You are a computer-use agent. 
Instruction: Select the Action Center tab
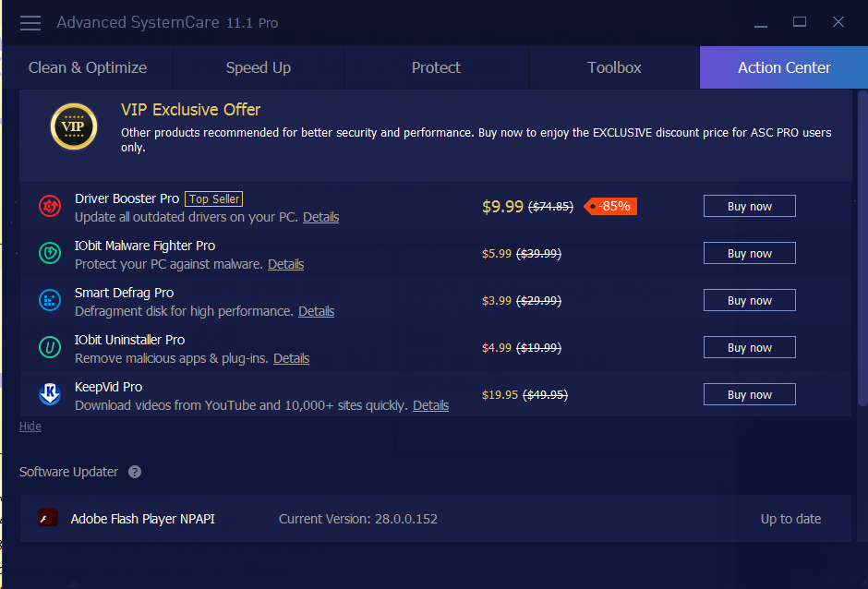[784, 67]
